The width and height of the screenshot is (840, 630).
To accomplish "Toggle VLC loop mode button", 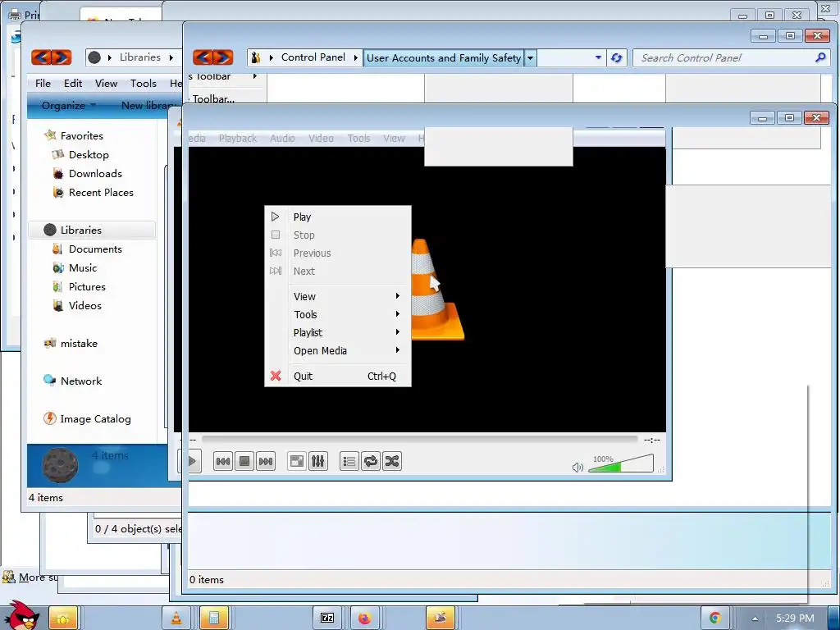I will (370, 461).
